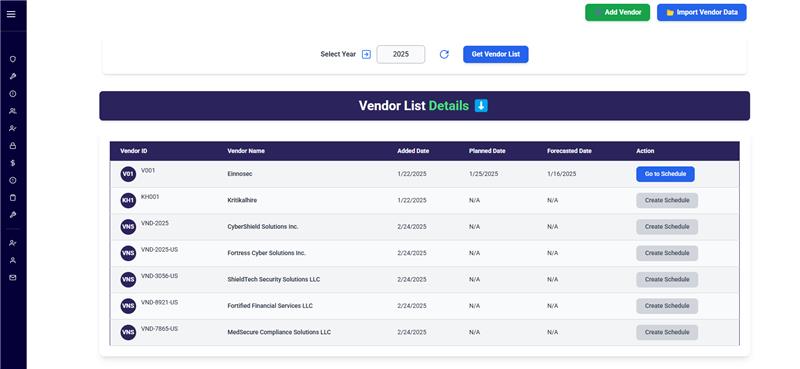Image resolution: width=800 pixels, height=369 pixels.
Task: Open the single user profile icon in the sidebar
Action: [13, 260]
